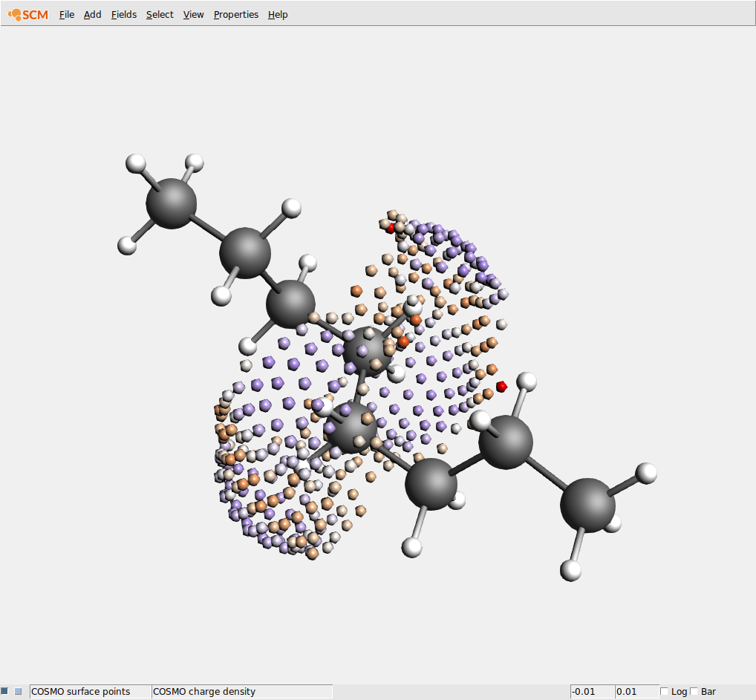Open the COSMO surface points selector
The image size is (756, 700).
pyautogui.click(x=90, y=691)
